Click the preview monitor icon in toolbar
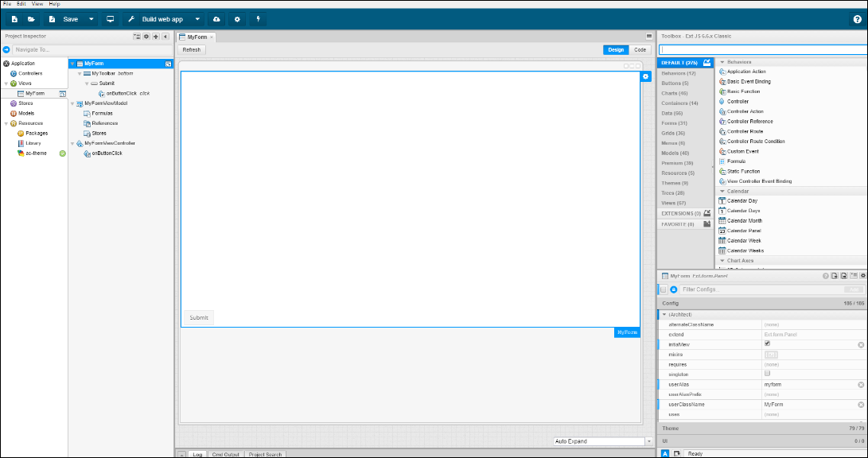 [110, 19]
